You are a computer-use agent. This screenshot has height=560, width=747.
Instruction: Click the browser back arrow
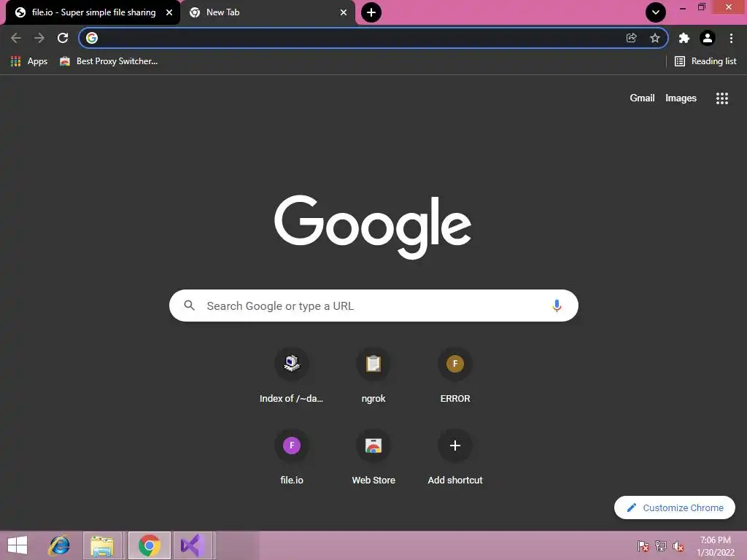(16, 38)
